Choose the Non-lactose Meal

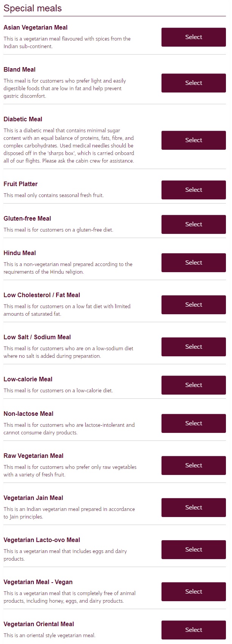[193, 423]
